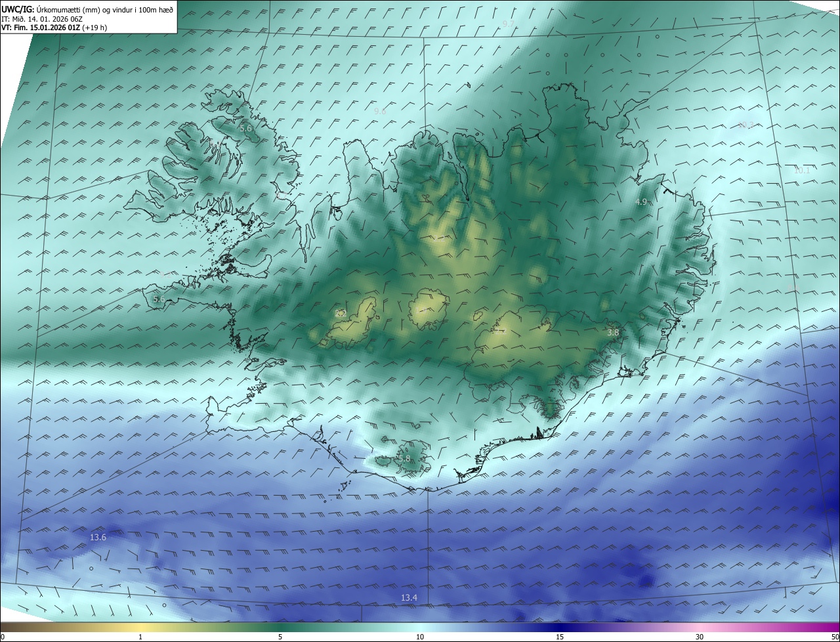Click the map value 5.8
Image resolution: width=840 pixels, height=642 pixels.
pos(404,459)
